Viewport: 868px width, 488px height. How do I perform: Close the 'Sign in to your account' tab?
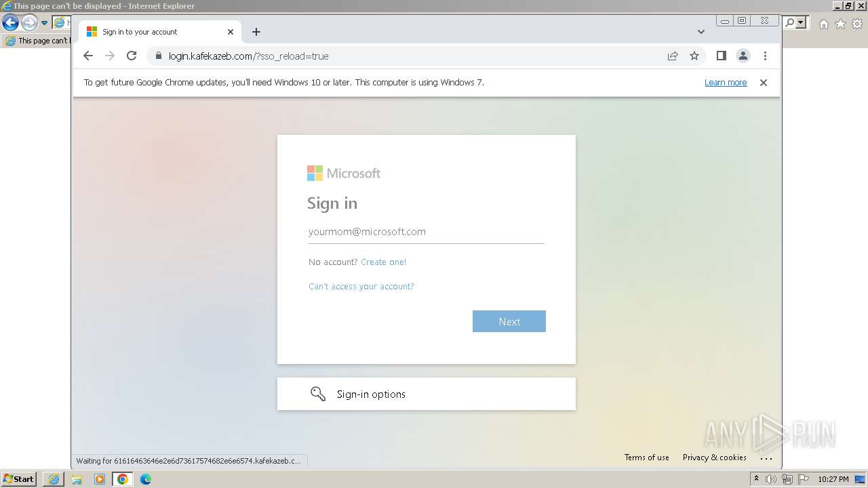click(x=231, y=32)
